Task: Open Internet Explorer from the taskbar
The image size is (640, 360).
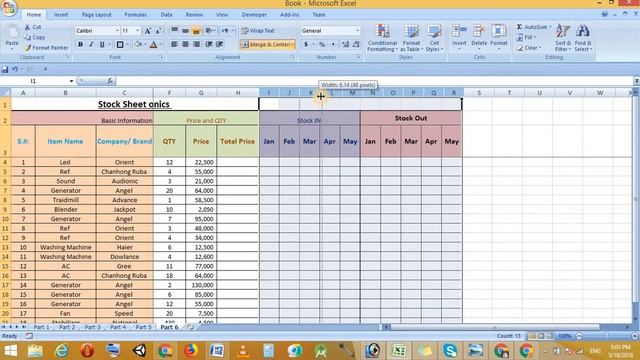Action: [61, 351]
